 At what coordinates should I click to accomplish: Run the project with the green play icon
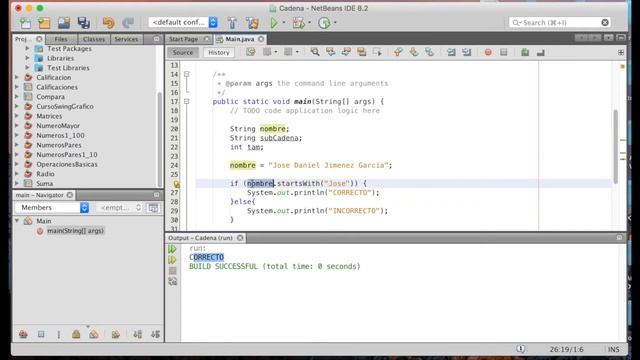274,23
